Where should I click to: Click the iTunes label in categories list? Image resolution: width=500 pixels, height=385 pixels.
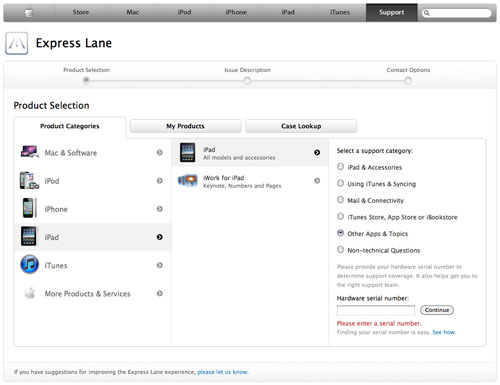(56, 266)
